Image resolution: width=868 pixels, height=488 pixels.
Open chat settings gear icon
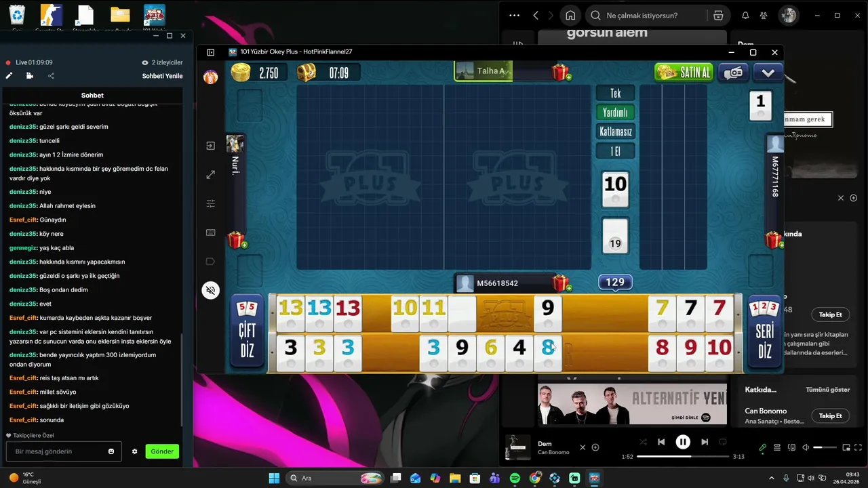click(135, 451)
